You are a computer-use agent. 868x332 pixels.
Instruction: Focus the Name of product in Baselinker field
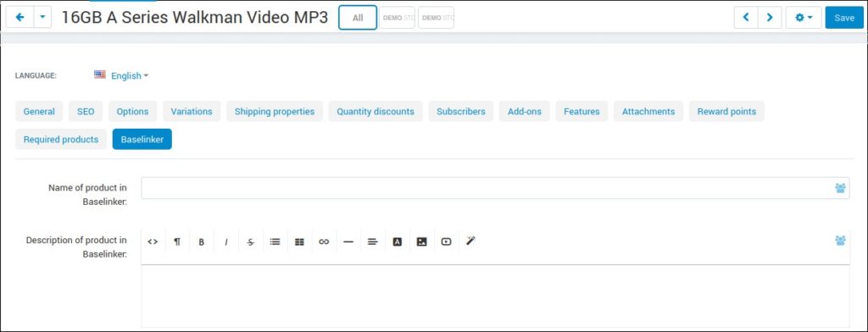pos(495,188)
